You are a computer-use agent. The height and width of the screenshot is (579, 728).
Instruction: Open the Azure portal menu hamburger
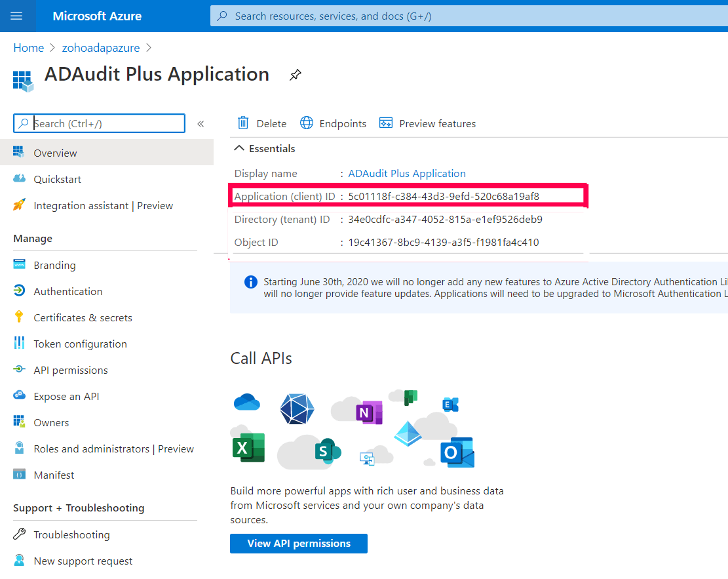[x=18, y=15]
